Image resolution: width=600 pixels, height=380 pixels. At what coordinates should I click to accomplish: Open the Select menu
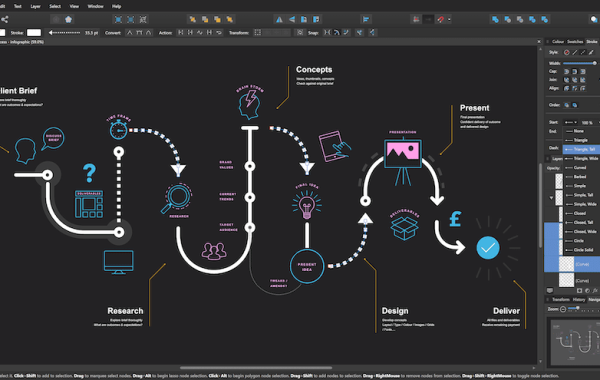pos(55,6)
